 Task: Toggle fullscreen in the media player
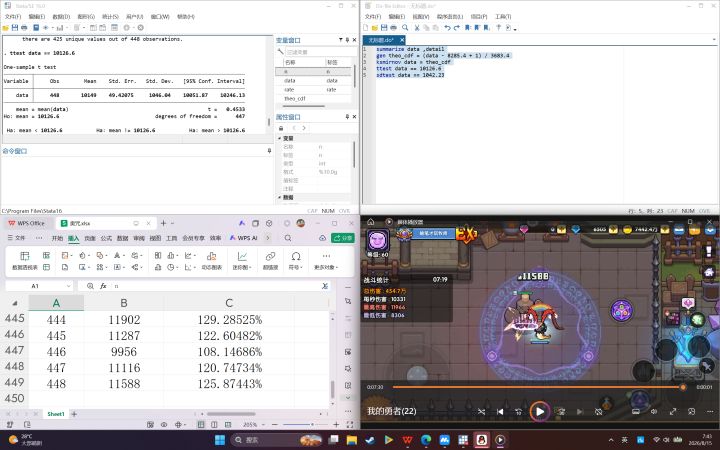(673, 412)
